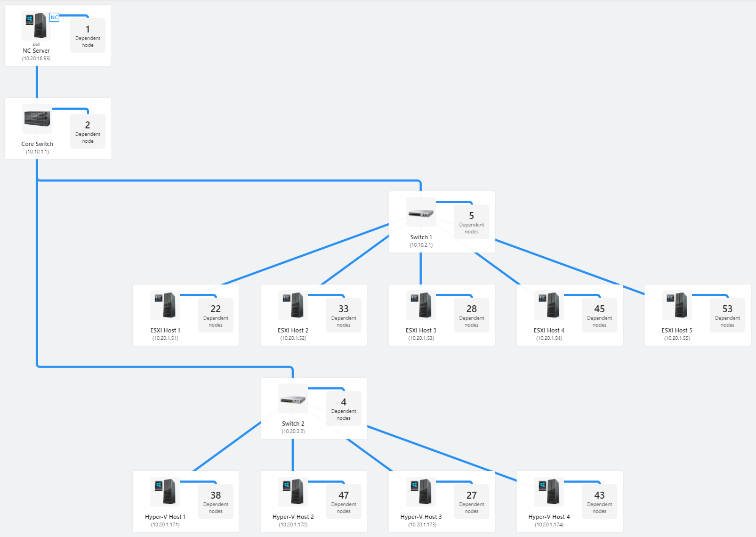Image resolution: width=756 pixels, height=537 pixels.
Task: Click the Hyper-V Host 3 name label
Action: click(421, 517)
